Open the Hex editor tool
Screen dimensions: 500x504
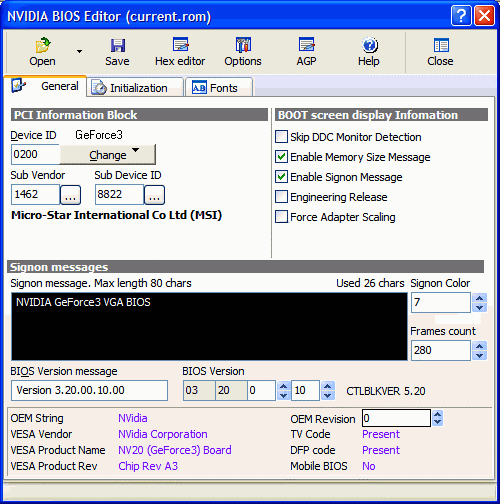click(x=180, y=44)
